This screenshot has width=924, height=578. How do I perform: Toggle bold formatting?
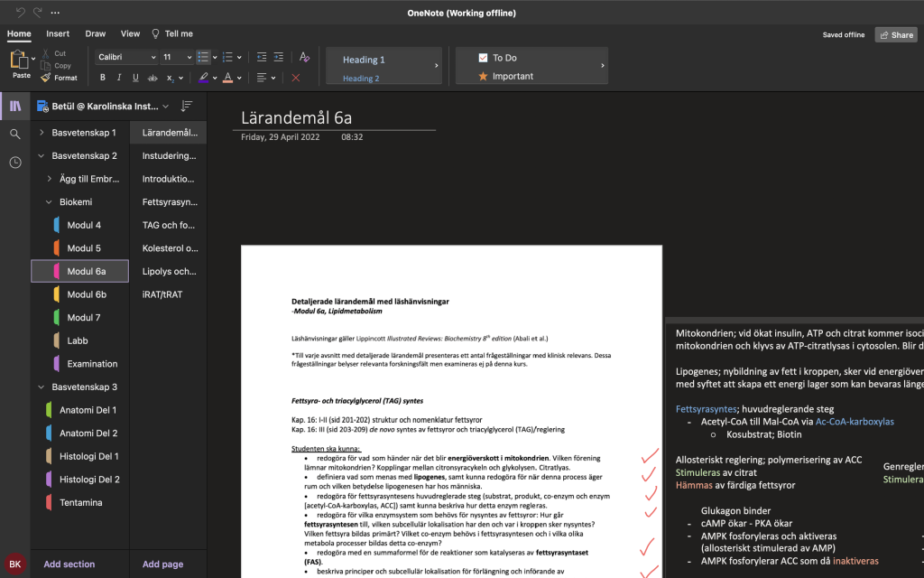[x=104, y=78]
